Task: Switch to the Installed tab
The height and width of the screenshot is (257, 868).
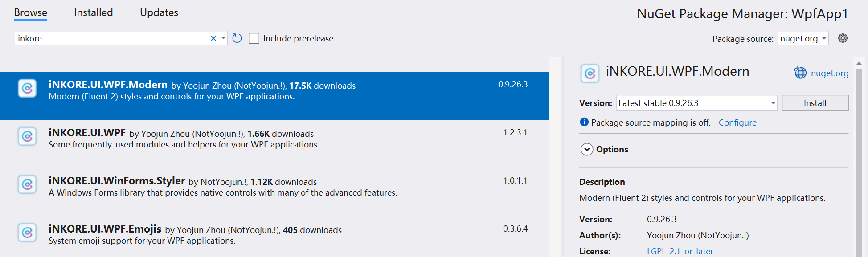Action: [94, 12]
